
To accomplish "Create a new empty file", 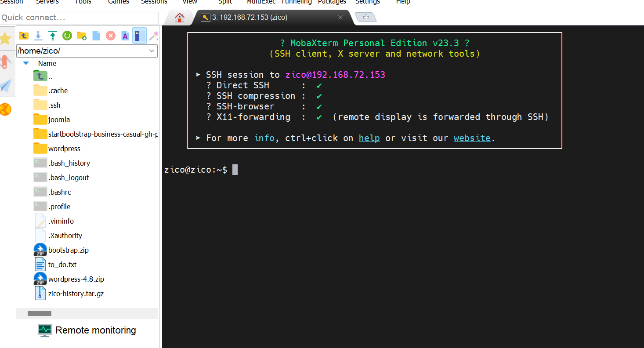I will coord(96,36).
